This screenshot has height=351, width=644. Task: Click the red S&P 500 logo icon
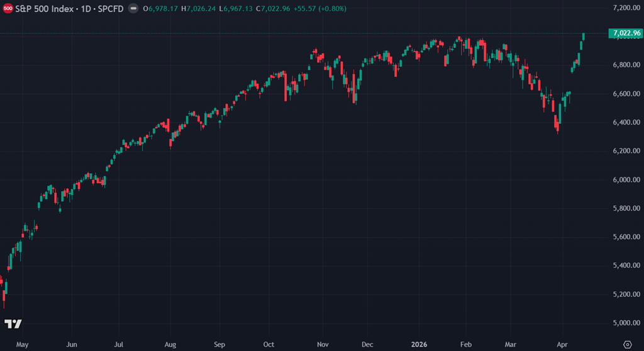point(8,9)
